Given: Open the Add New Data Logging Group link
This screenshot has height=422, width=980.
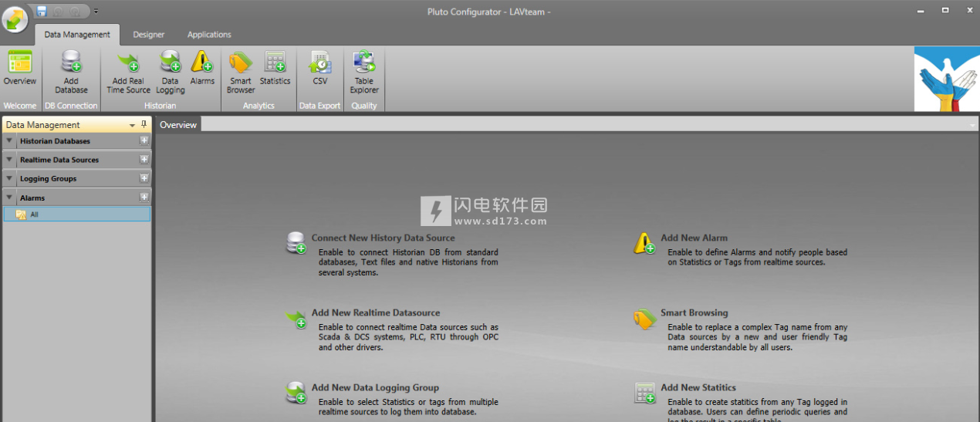Looking at the screenshot, I should tap(375, 387).
